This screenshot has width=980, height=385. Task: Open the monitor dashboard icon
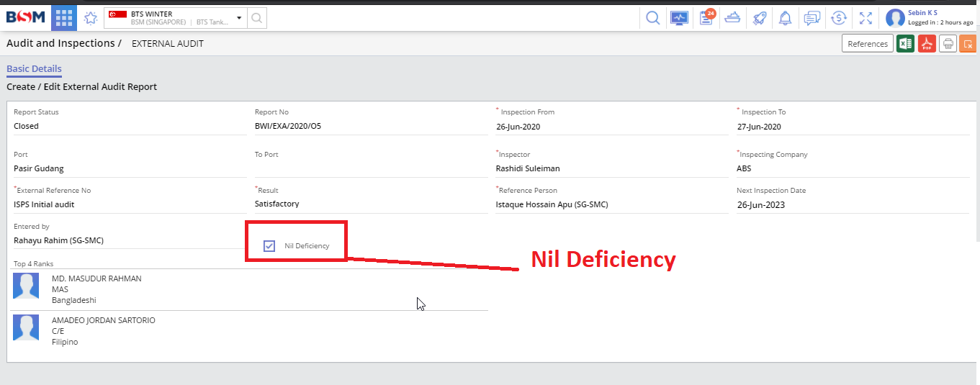tap(679, 18)
